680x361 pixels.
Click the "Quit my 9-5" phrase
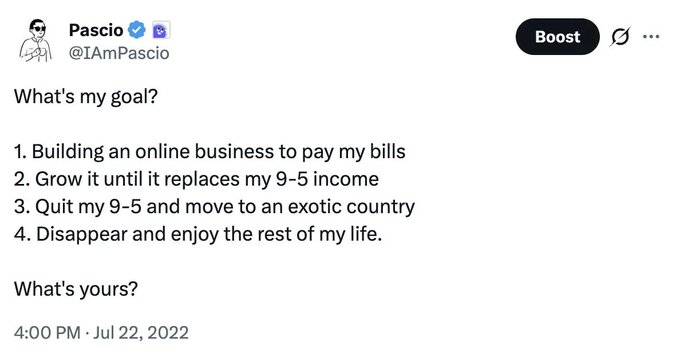pos(88,207)
